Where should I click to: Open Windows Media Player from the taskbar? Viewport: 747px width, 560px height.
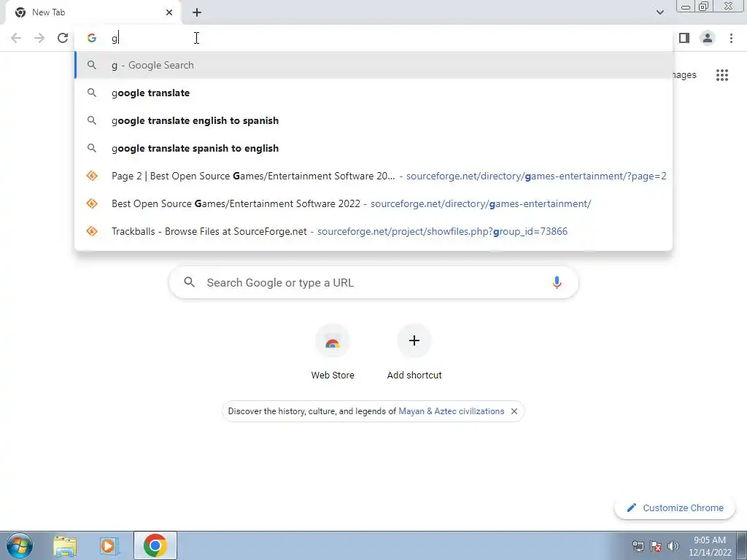(x=109, y=545)
